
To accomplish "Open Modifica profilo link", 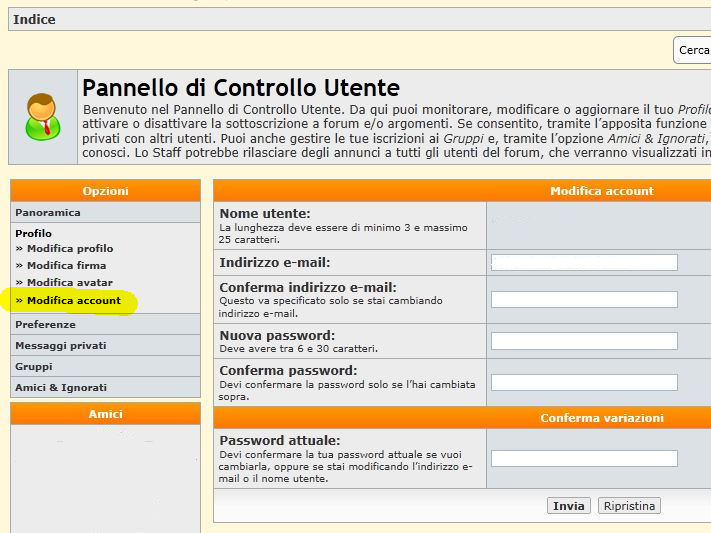I will click(70, 249).
